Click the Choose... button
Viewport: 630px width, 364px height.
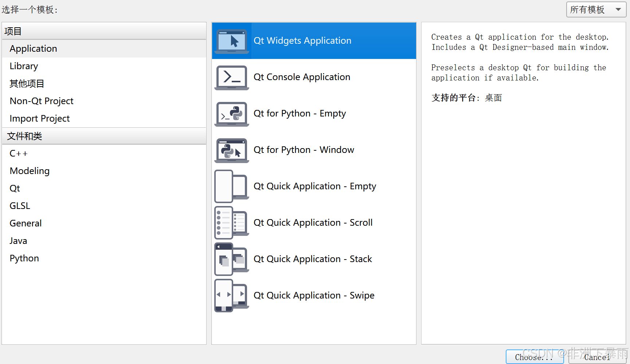click(535, 357)
